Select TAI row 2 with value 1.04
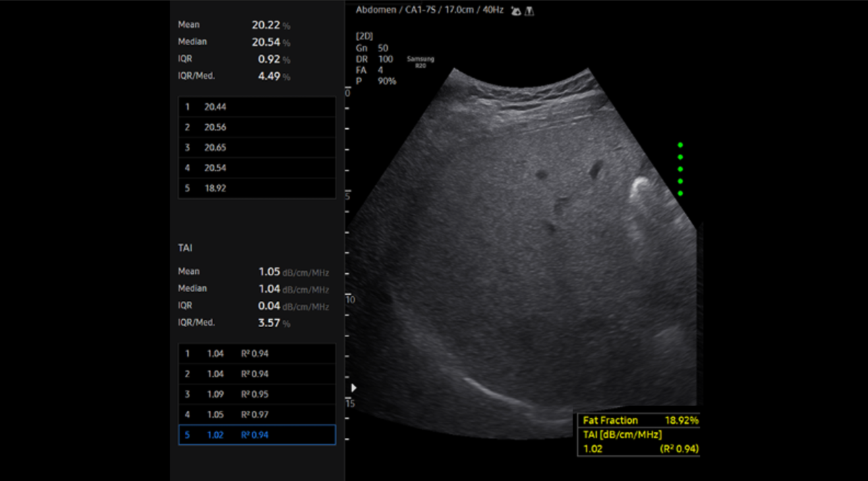The height and width of the screenshot is (481, 868). point(257,374)
